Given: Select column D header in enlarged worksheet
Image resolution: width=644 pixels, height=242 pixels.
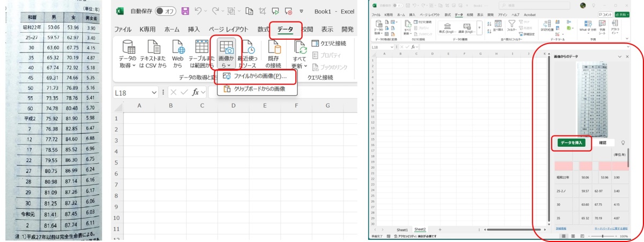Looking at the screenshot, I should (x=234, y=106).
